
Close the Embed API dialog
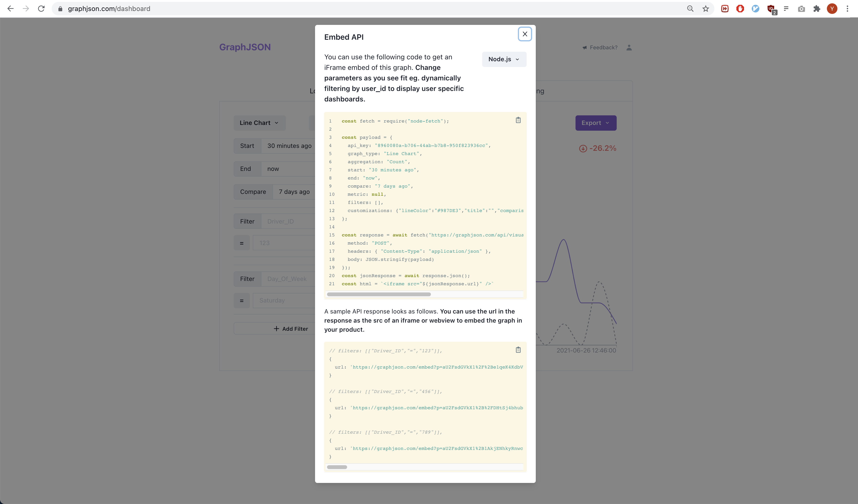pyautogui.click(x=525, y=34)
